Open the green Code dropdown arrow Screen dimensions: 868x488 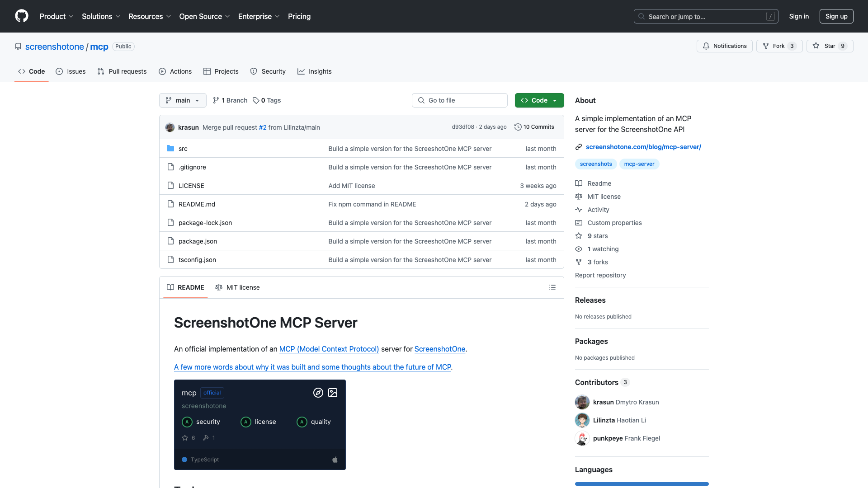[555, 100]
